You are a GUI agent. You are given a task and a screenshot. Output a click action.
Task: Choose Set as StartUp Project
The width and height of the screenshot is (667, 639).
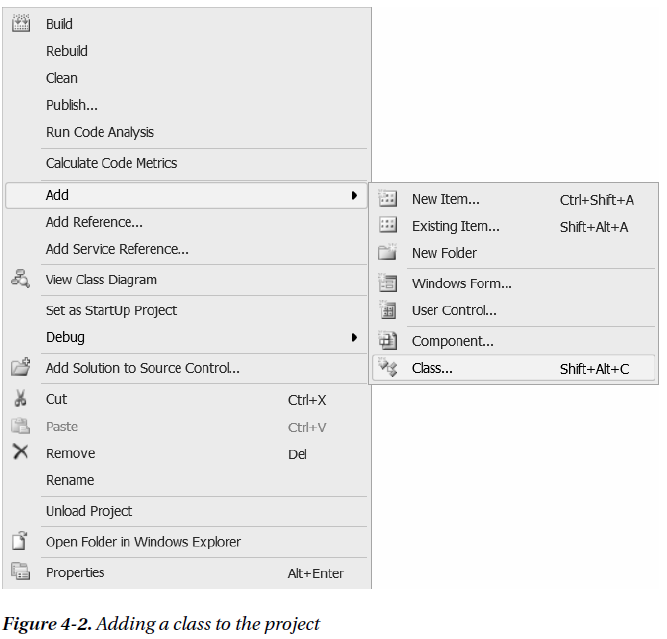click(111, 310)
